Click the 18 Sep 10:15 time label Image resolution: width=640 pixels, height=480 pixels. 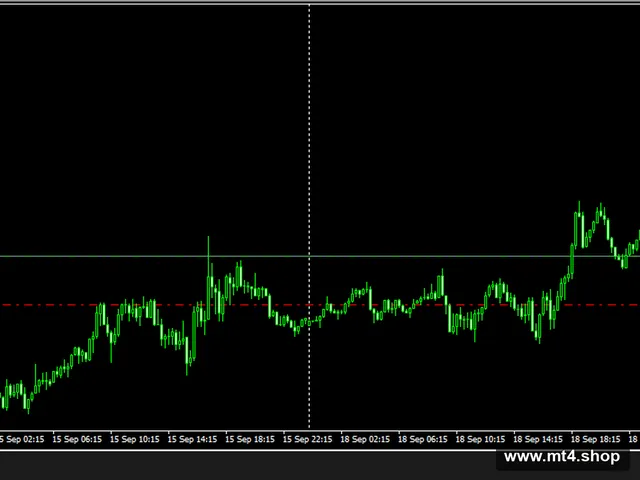pyautogui.click(x=480, y=439)
